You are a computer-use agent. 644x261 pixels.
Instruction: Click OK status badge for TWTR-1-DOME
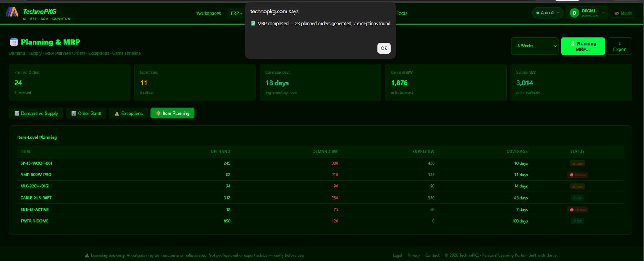pos(577,221)
